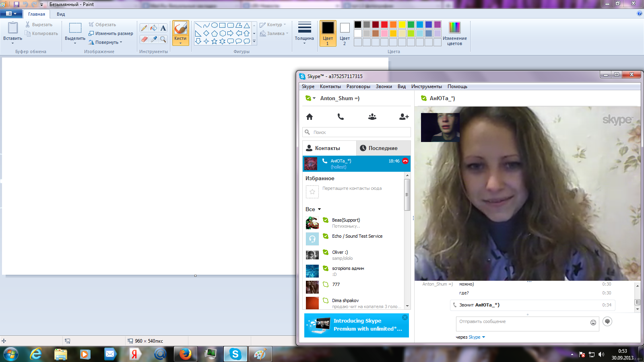This screenshot has width=644, height=362.
Task: Click the send message bubble button
Action: (x=607, y=321)
